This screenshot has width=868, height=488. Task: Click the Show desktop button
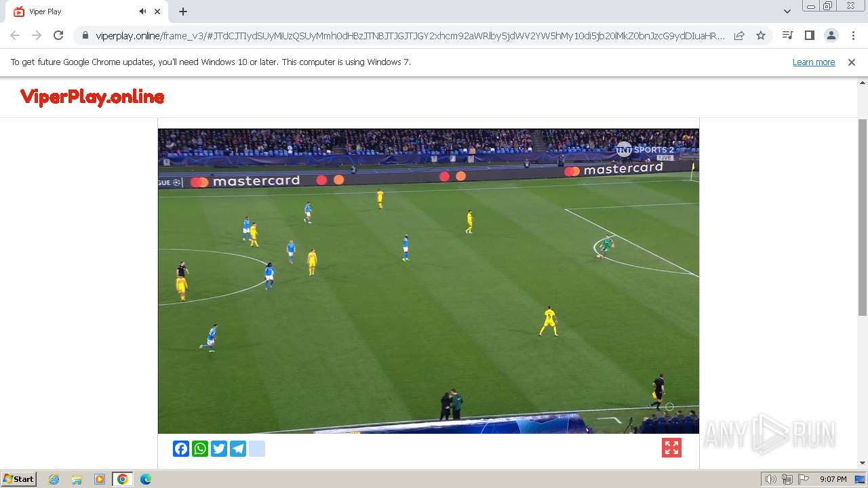click(x=861, y=479)
